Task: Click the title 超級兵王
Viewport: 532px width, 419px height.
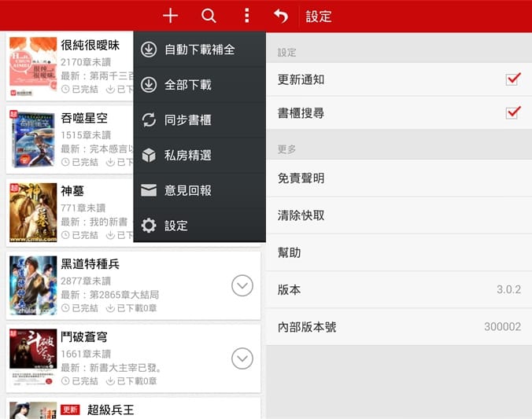Action: (x=111, y=410)
